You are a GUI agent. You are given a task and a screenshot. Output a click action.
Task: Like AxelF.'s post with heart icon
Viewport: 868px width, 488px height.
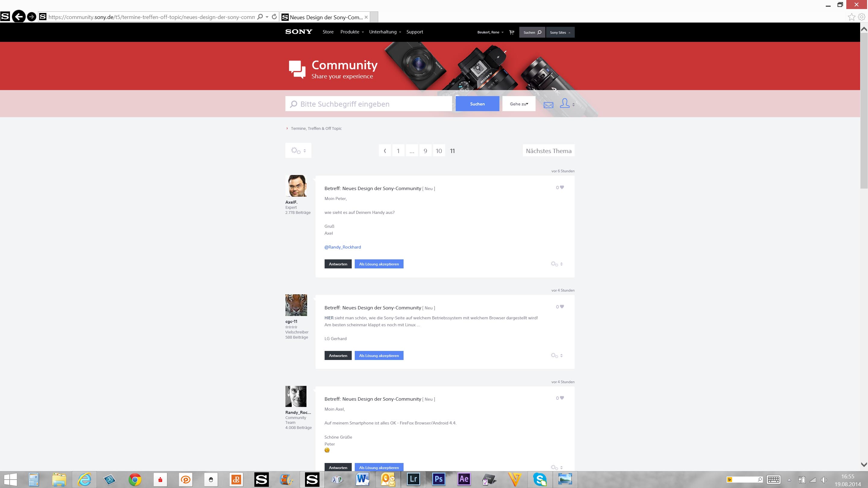(x=562, y=188)
